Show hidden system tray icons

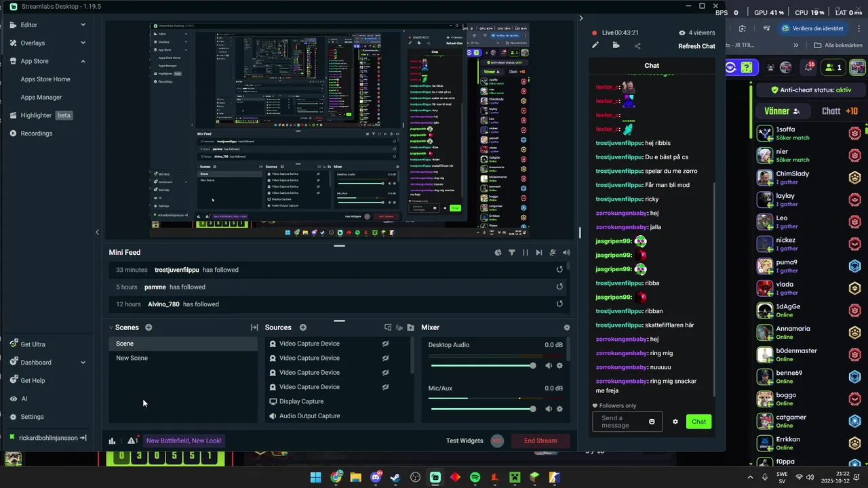[750, 477]
